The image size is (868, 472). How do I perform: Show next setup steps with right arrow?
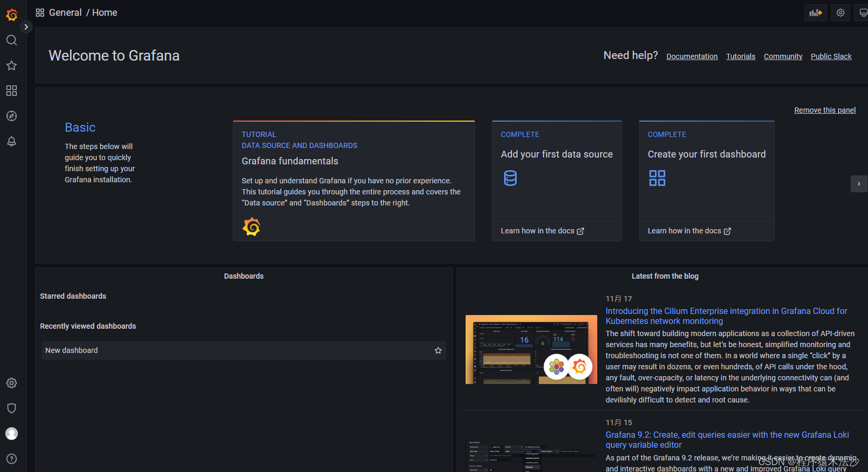pyautogui.click(x=859, y=184)
